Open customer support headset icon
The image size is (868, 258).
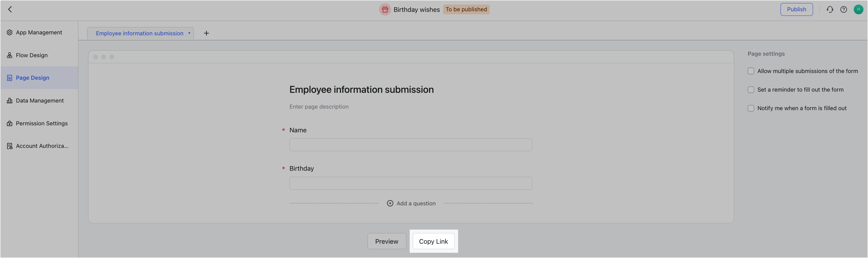[x=830, y=9]
